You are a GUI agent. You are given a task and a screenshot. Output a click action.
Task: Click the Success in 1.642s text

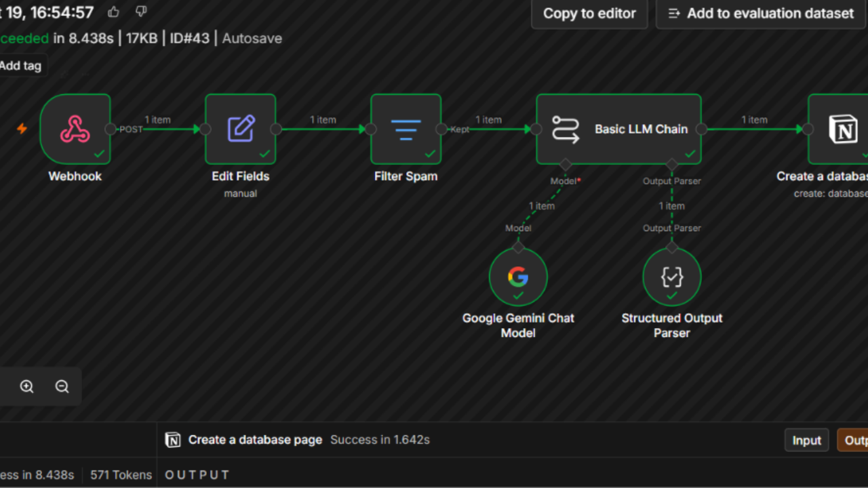point(380,440)
